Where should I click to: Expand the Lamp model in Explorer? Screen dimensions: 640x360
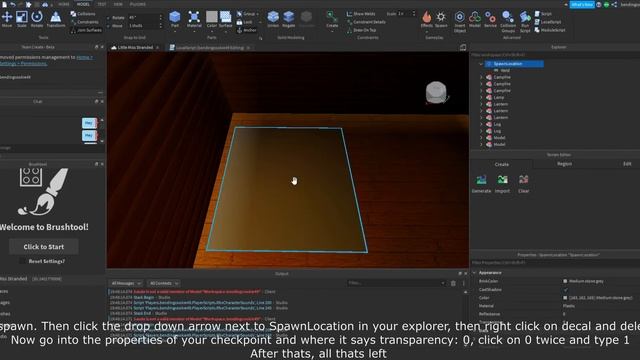point(481,98)
